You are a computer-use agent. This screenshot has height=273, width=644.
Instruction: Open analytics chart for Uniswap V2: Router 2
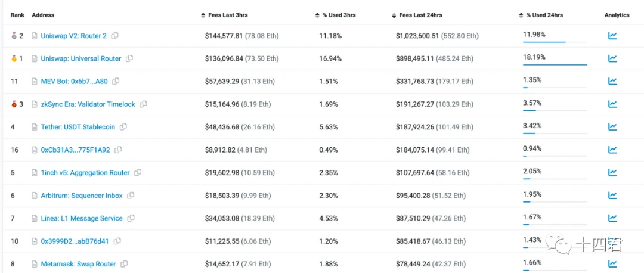612,36
